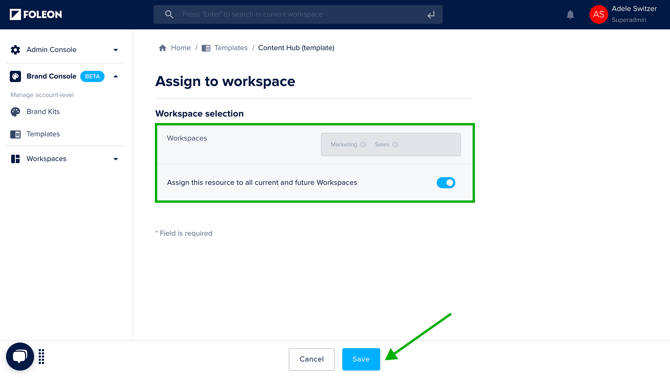
Task: Select Brand Console in sidebar
Action: click(51, 76)
